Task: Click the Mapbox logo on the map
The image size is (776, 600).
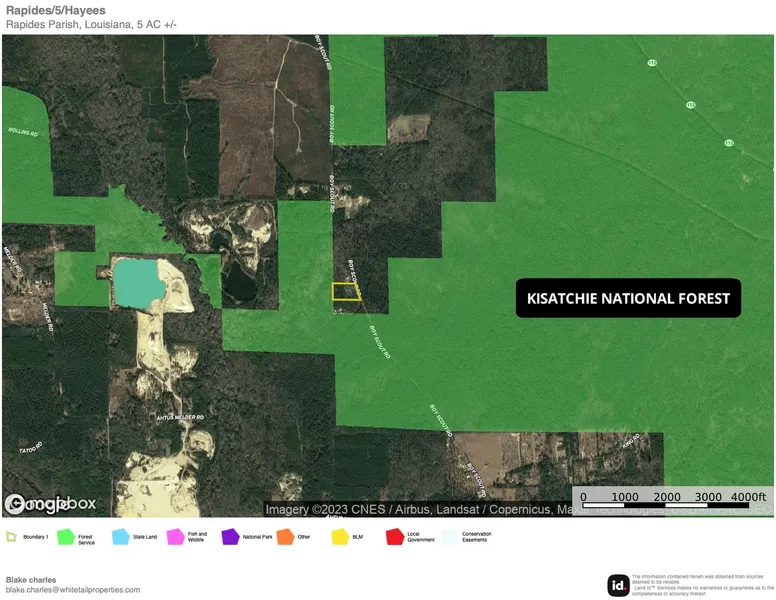Action: (50, 504)
